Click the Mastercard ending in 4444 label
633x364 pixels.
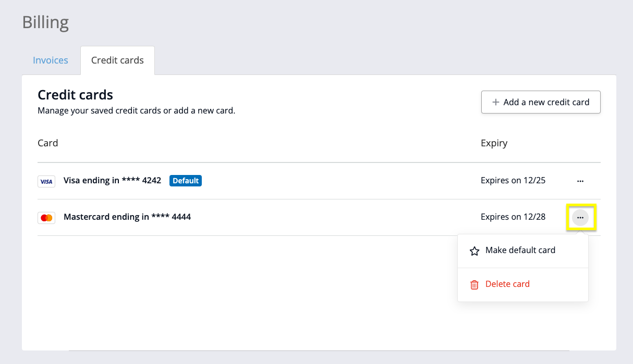point(127,217)
